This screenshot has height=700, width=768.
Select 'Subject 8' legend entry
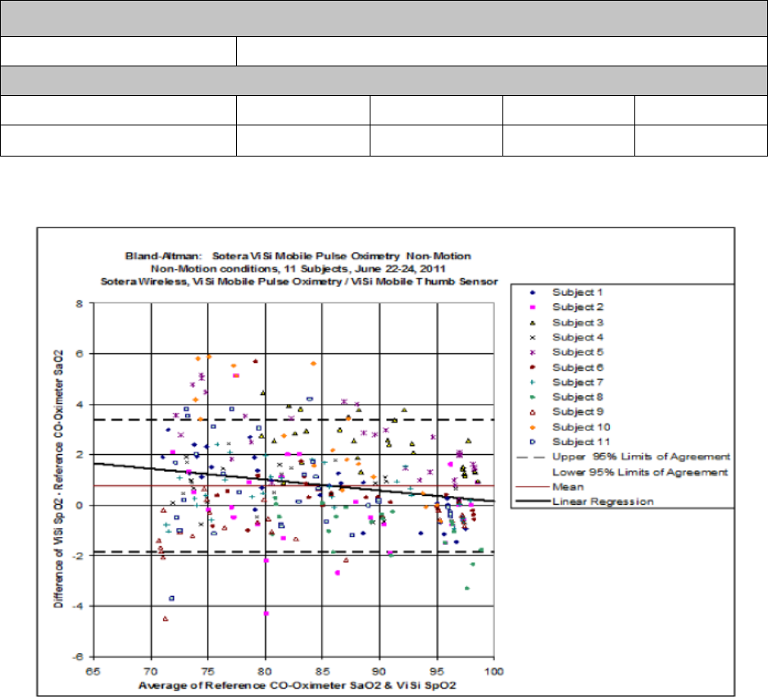pyautogui.click(x=578, y=397)
